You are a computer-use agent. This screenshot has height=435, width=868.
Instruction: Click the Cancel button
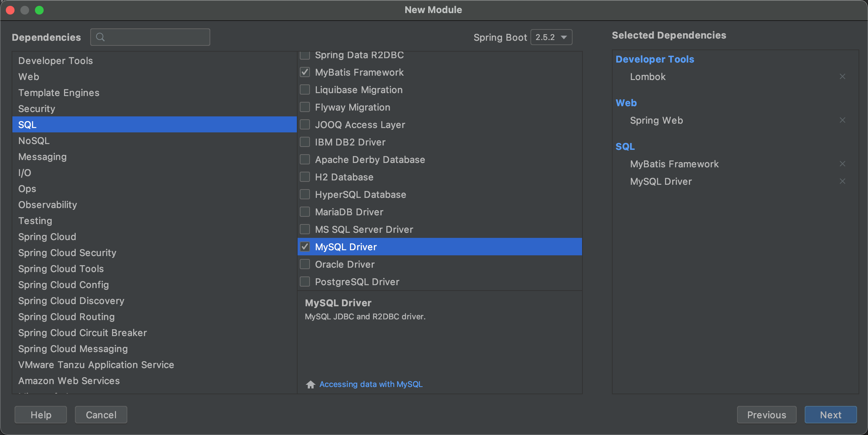pos(101,415)
